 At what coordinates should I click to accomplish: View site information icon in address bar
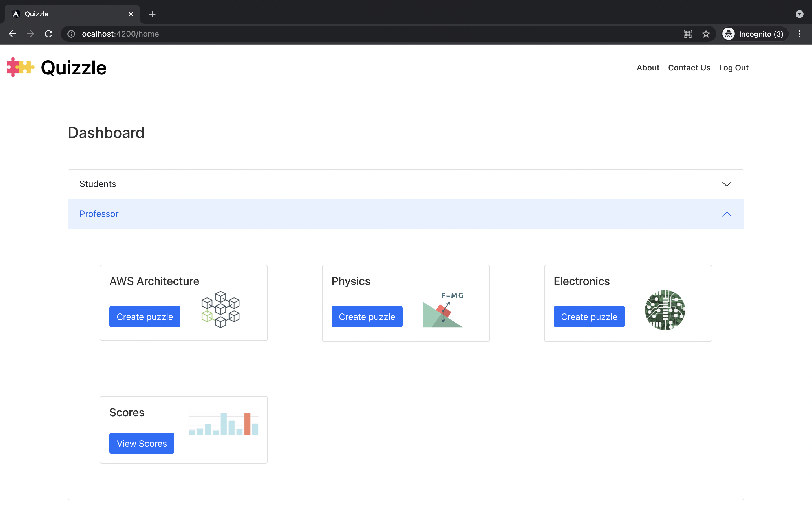point(71,34)
